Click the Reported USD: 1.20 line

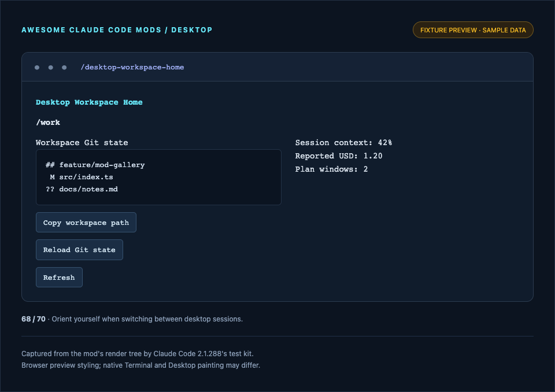[339, 156]
